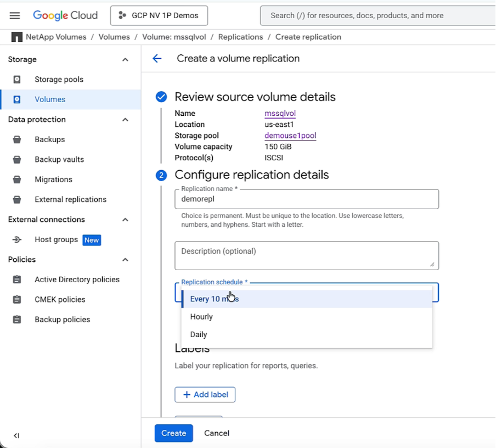Select Hourly schedule option
The height and width of the screenshot is (448, 496).
pos(307,317)
